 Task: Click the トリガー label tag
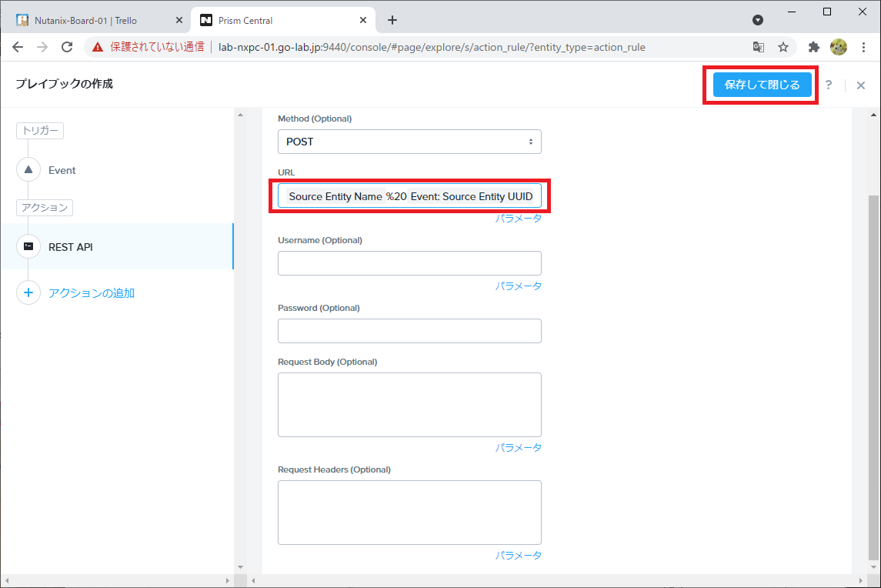point(40,130)
